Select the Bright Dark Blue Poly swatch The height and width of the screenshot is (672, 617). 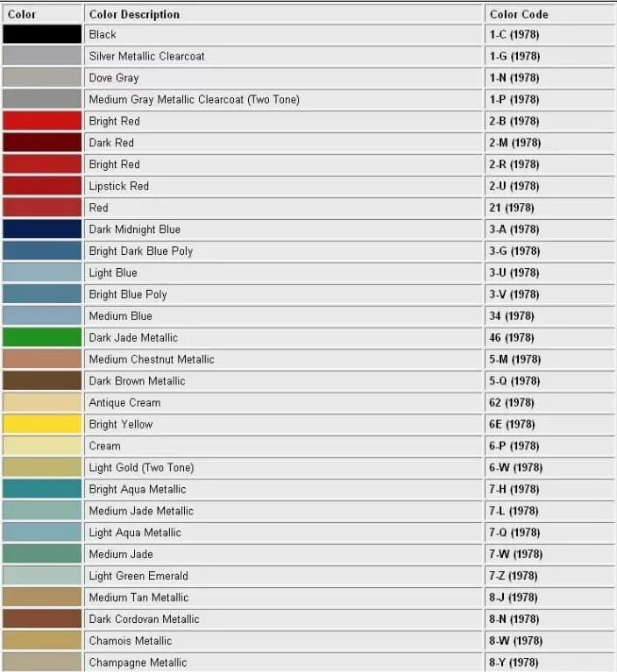pyautogui.click(x=42, y=251)
